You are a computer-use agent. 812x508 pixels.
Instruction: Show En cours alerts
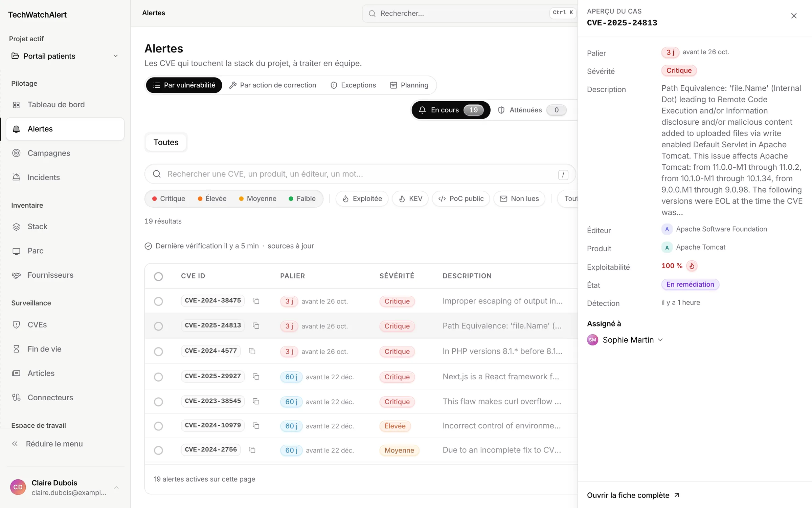[x=451, y=110]
